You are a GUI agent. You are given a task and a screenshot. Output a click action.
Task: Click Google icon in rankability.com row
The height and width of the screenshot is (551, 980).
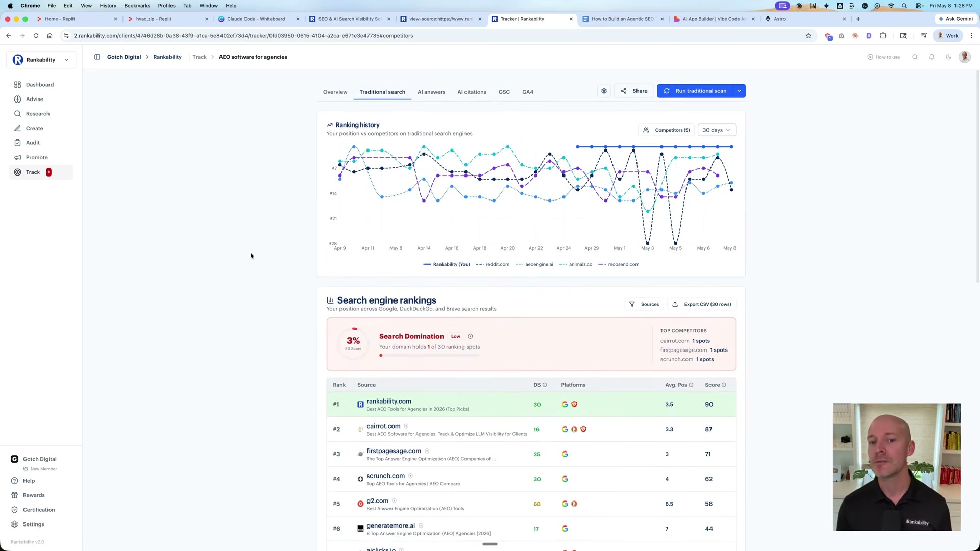click(565, 404)
